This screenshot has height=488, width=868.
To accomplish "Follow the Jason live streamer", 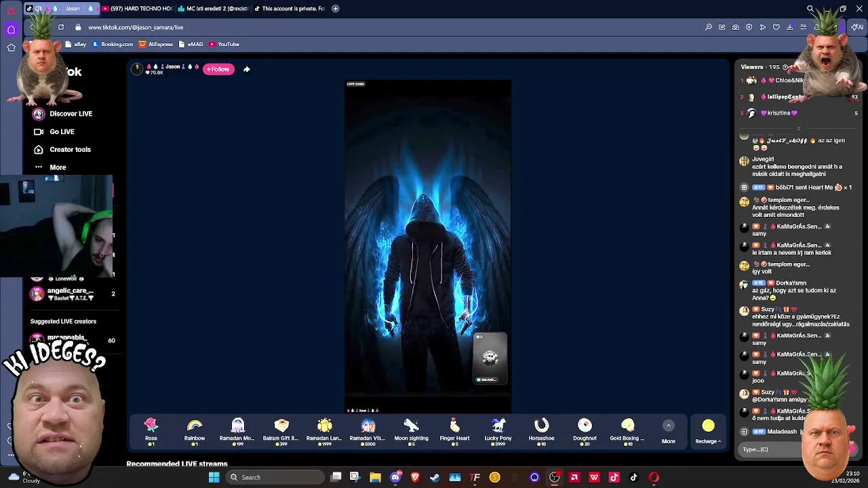I will point(218,69).
